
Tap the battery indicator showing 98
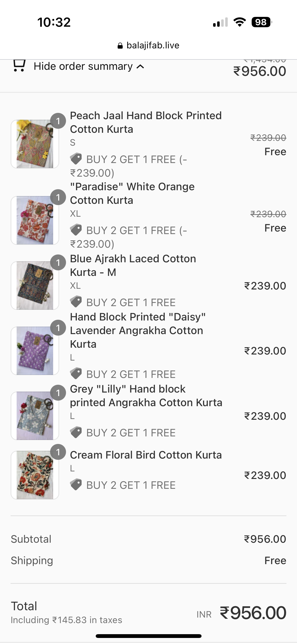[261, 22]
